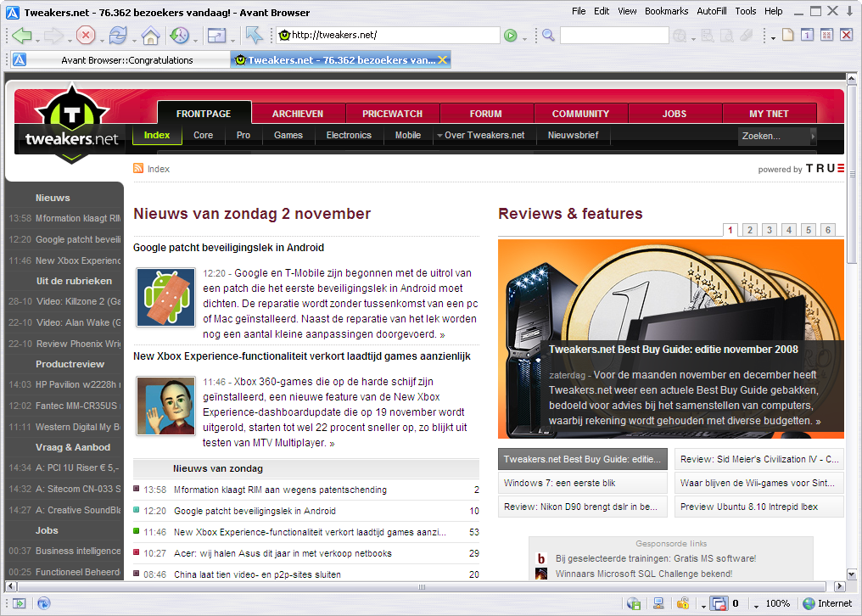Screen dimensions: 862x616
Task: Toggle full screen view icon
Action: 216,36
